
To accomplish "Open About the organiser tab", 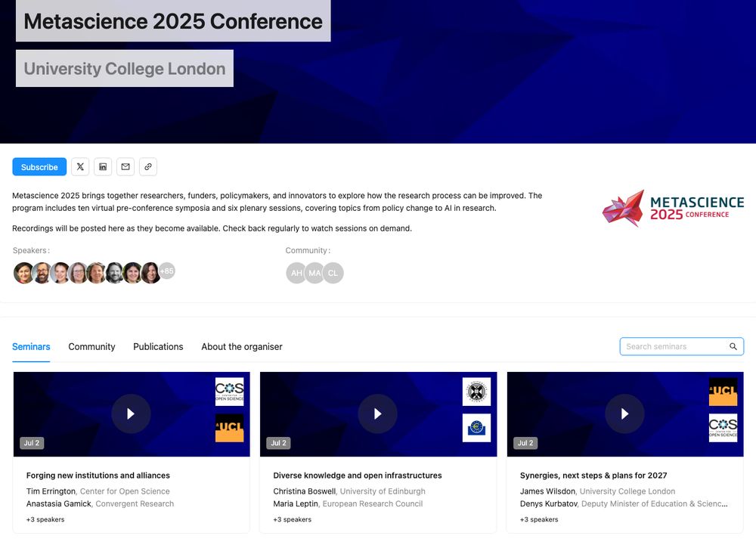I will [x=242, y=347].
